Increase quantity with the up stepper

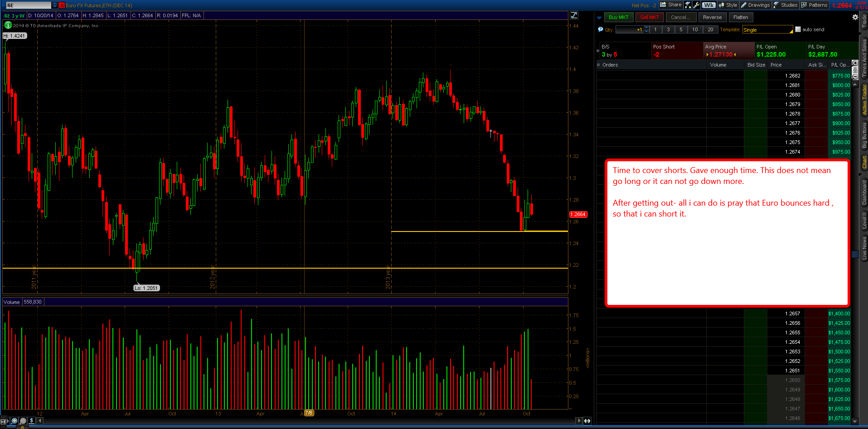pos(647,28)
